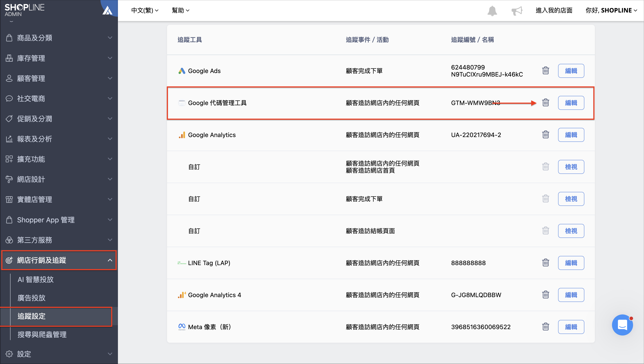Image resolution: width=644 pixels, height=364 pixels.
Task: Open the 顧客管理 sidebar menu
Action: pyautogui.click(x=59, y=78)
